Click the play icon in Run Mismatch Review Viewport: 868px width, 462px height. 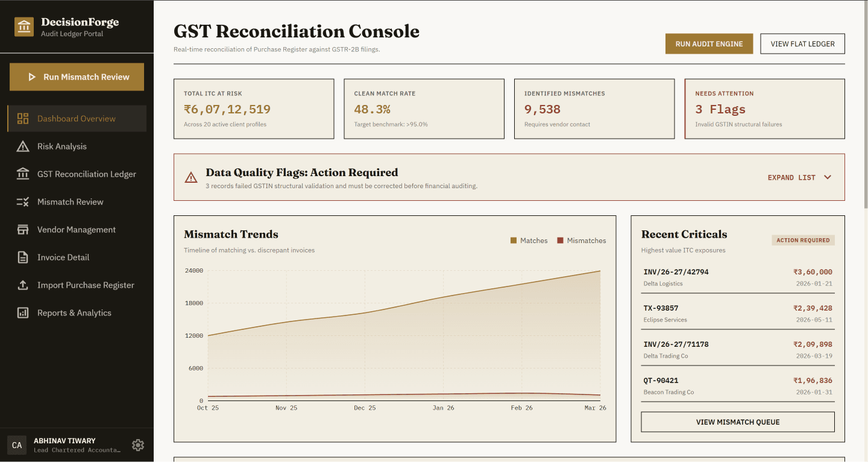coord(32,77)
